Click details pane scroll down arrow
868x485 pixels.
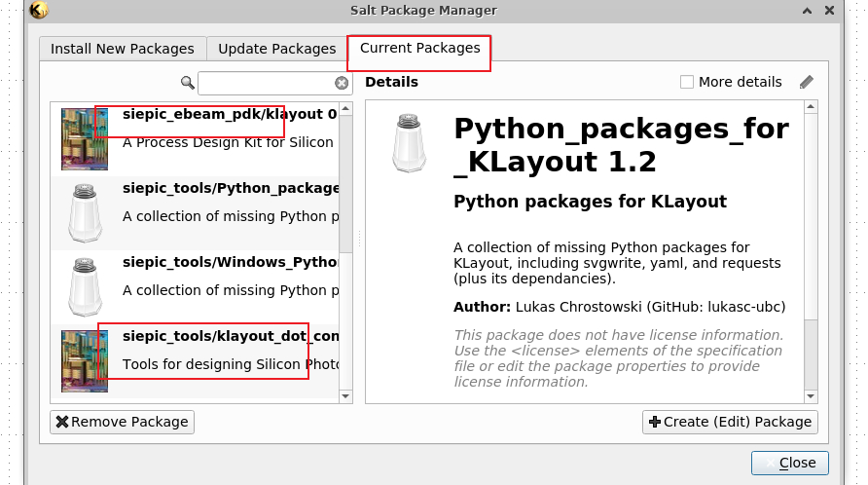[x=811, y=396]
